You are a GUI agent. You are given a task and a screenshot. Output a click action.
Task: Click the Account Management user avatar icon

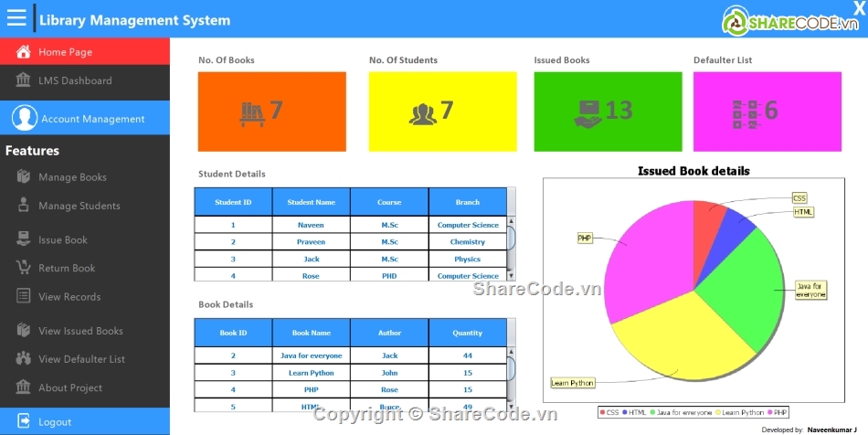26,118
